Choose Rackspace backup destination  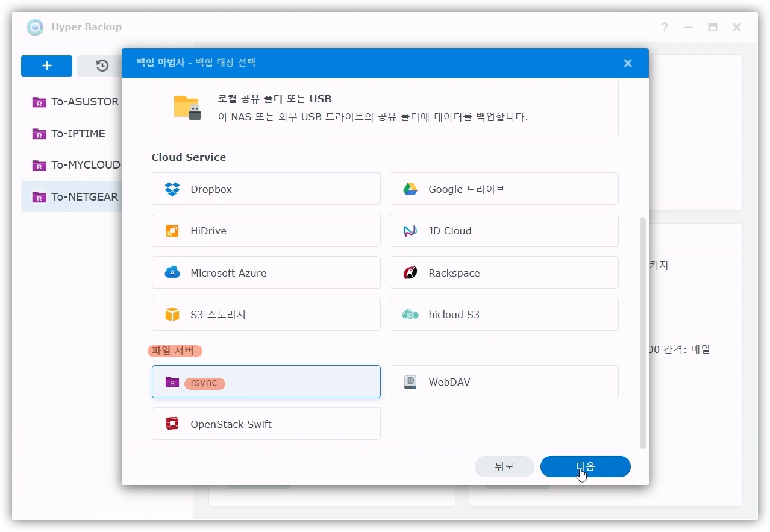pos(504,273)
